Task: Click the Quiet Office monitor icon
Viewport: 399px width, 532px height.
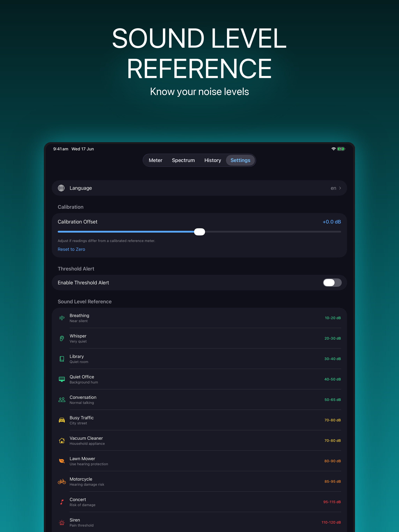Action: coord(62,379)
